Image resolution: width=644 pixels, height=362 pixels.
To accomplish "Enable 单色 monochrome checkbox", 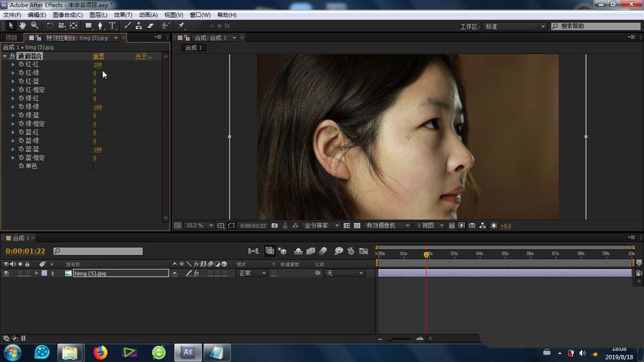I will point(95,166).
